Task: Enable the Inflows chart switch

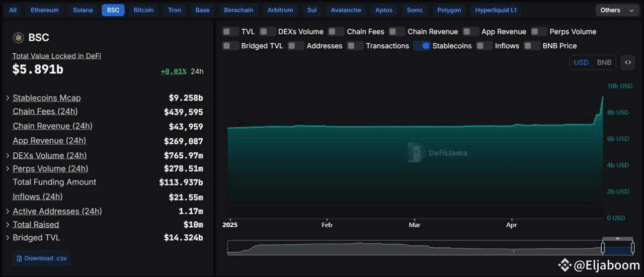Action: tap(484, 46)
